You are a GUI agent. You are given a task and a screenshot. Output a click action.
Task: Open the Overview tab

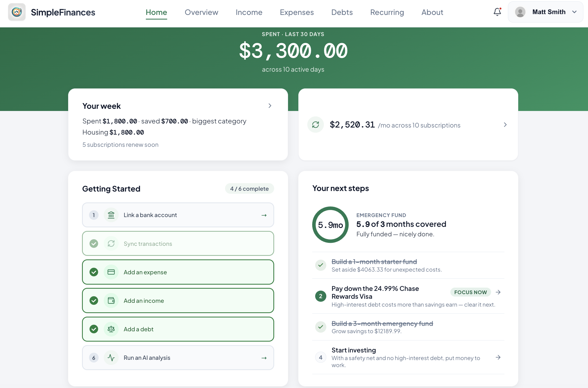(201, 12)
